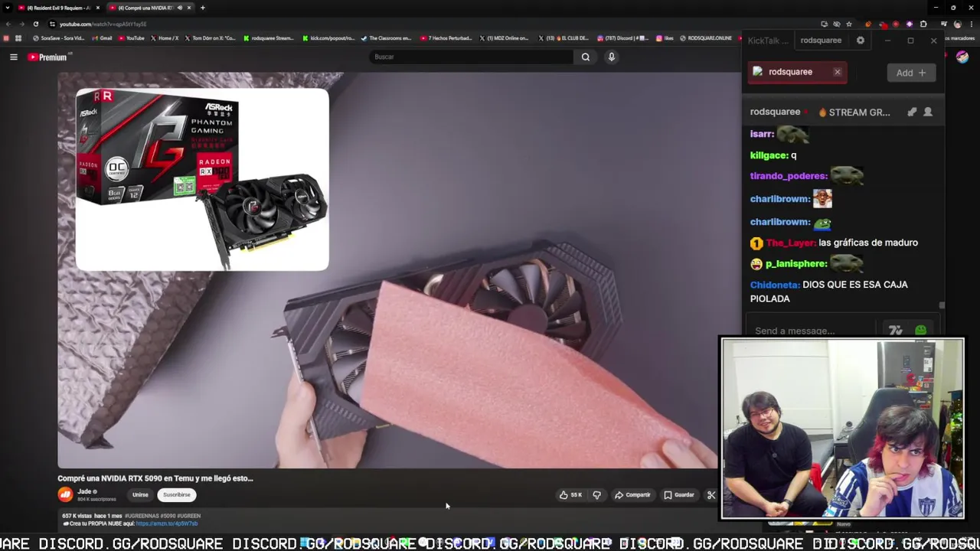Screen dimensions: 980x551
Task: Bookmark this page with star icon
Action: (x=849, y=24)
